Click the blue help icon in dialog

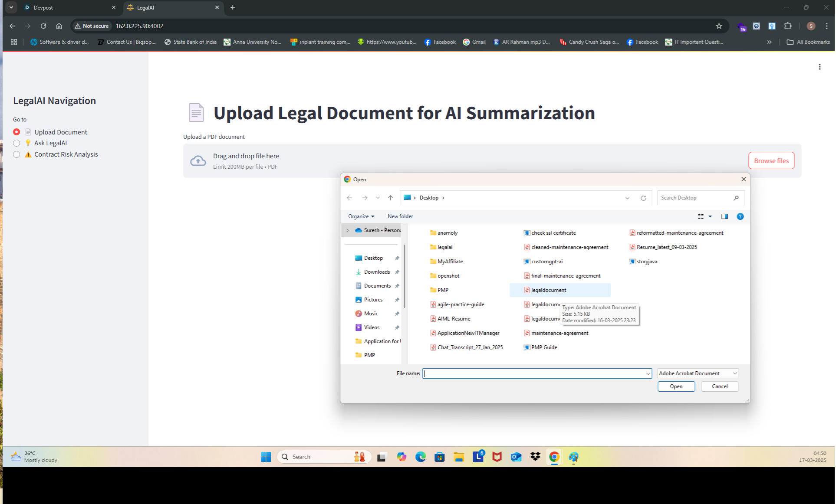740,216
